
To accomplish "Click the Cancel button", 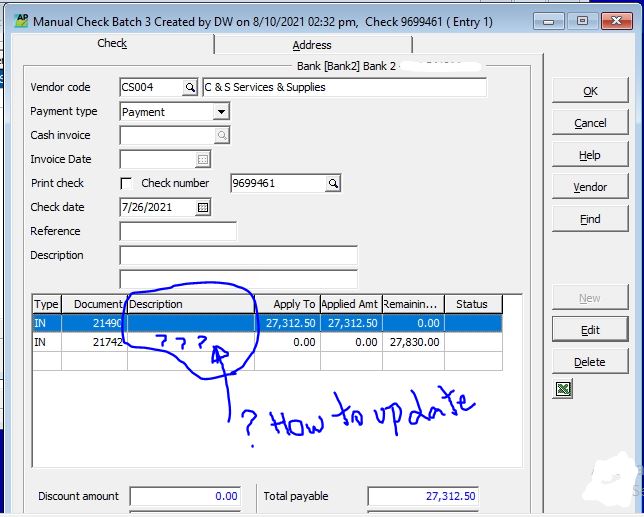I will (x=590, y=123).
